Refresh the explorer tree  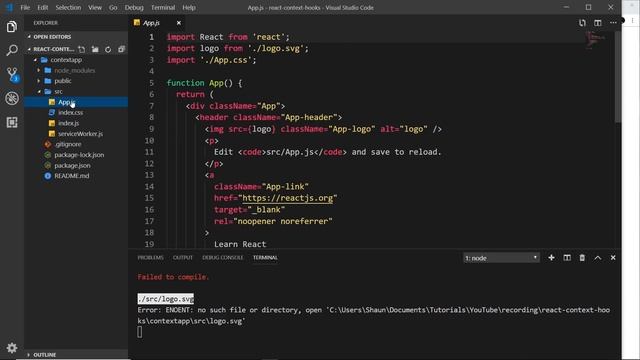108,49
